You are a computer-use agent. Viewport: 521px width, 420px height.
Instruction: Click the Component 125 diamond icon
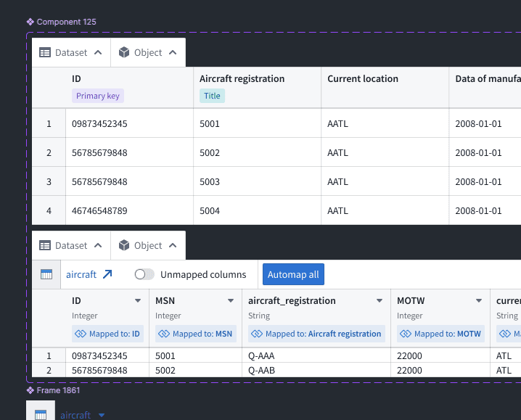[30, 22]
